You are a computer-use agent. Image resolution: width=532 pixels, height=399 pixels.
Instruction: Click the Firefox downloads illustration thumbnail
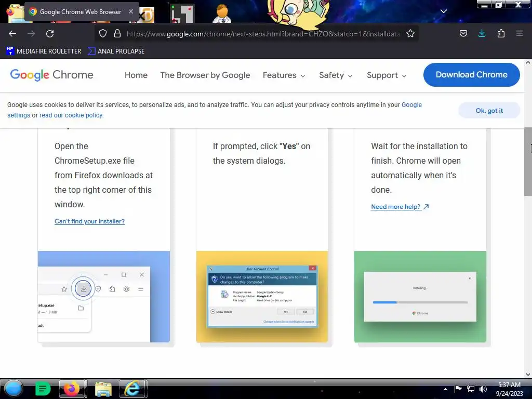(104, 297)
